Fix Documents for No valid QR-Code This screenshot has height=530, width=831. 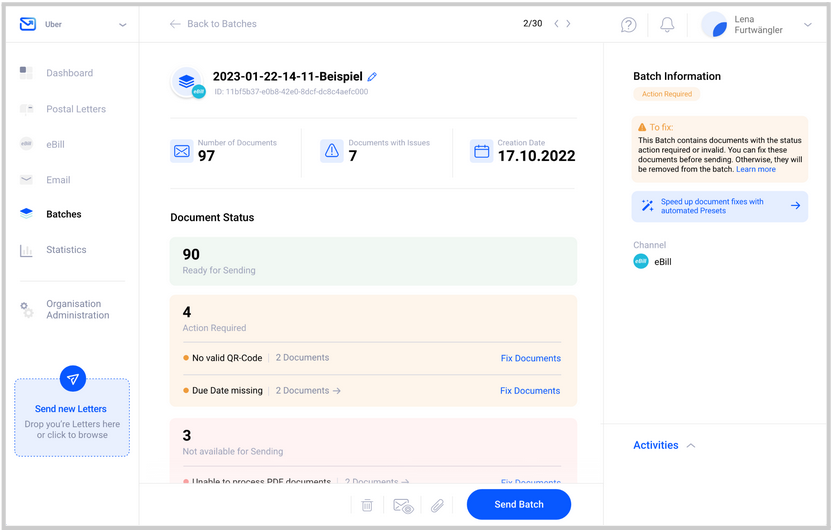coord(531,358)
